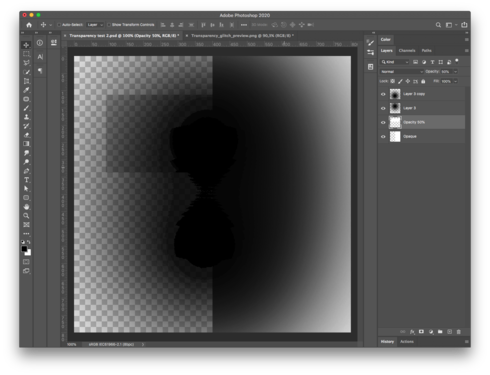Open the Actions tab

click(x=407, y=342)
